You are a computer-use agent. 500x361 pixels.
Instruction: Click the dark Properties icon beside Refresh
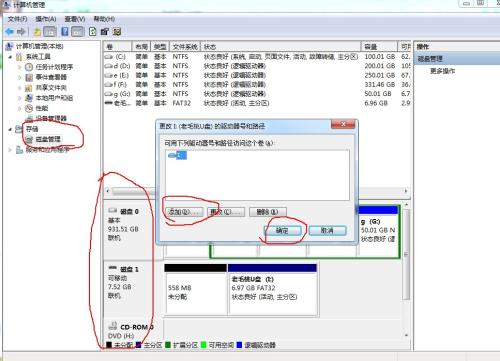(105, 32)
